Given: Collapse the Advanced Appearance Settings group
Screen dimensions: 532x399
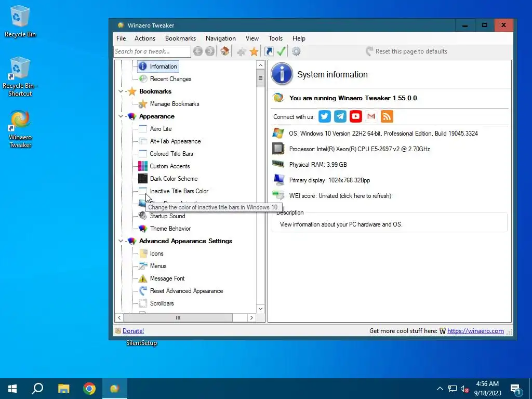Looking at the screenshot, I should click(x=121, y=241).
